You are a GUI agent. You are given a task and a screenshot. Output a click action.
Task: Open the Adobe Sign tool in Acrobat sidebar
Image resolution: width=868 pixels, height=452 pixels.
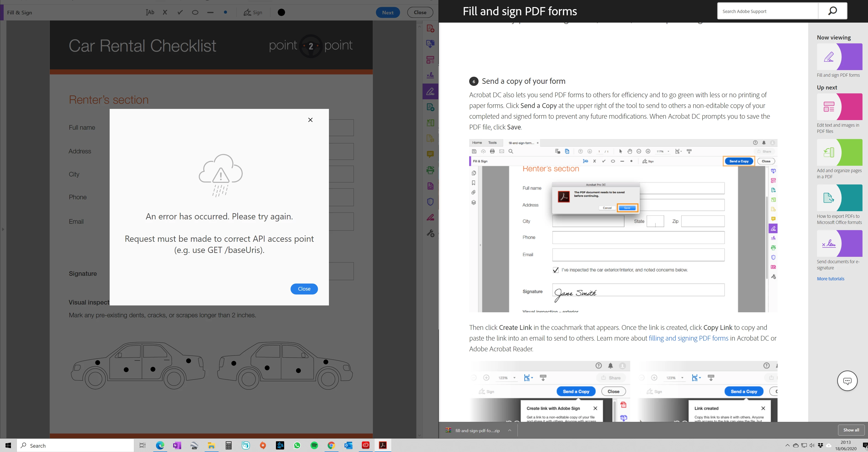pos(430,75)
